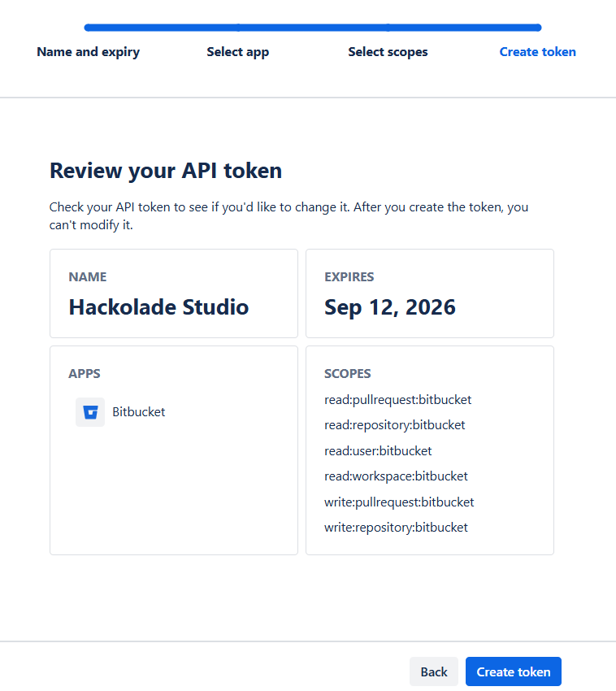Image resolution: width=616 pixels, height=691 pixels.
Task: Click the Hackolade Studio token name
Action: point(158,306)
